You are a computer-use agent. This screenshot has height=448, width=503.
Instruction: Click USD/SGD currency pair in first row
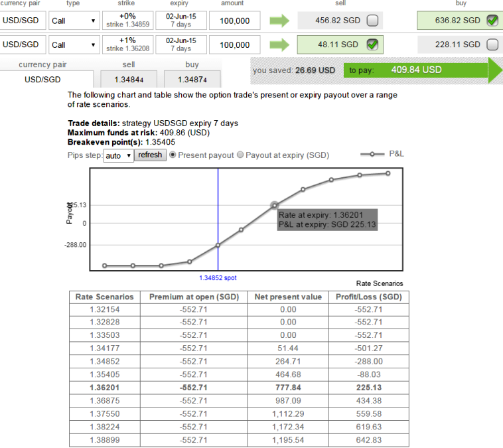22,21
